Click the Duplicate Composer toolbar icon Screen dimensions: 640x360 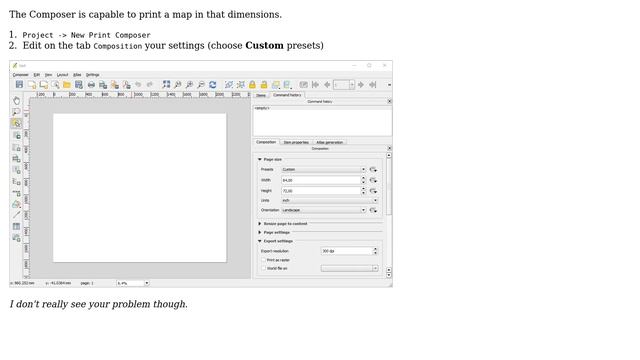coord(43,84)
